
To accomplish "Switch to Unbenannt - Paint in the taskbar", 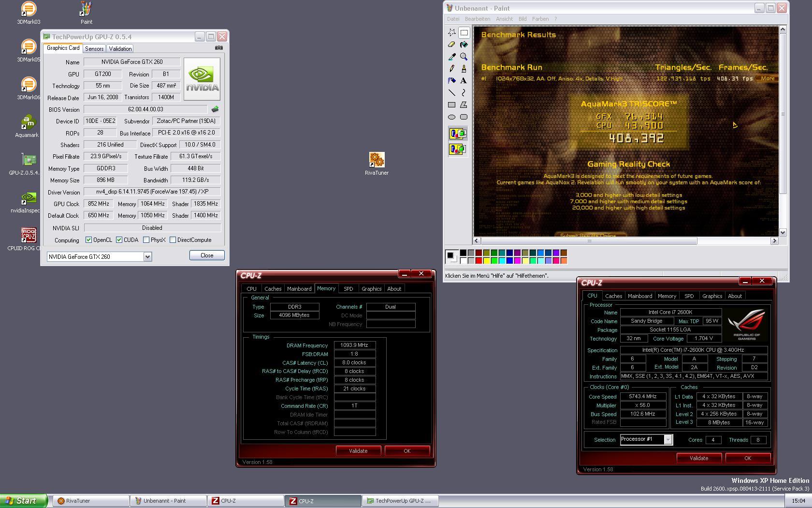I will (168, 501).
